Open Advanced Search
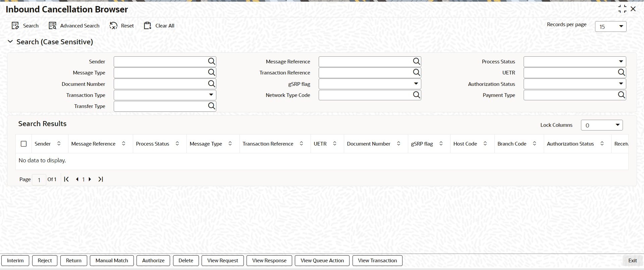 click(x=74, y=26)
